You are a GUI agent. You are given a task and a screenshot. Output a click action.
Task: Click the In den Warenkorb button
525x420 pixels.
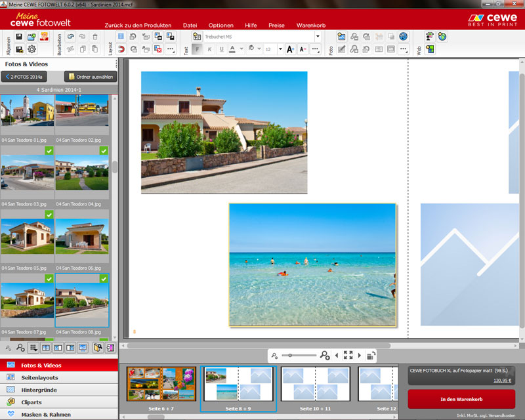[x=461, y=399]
